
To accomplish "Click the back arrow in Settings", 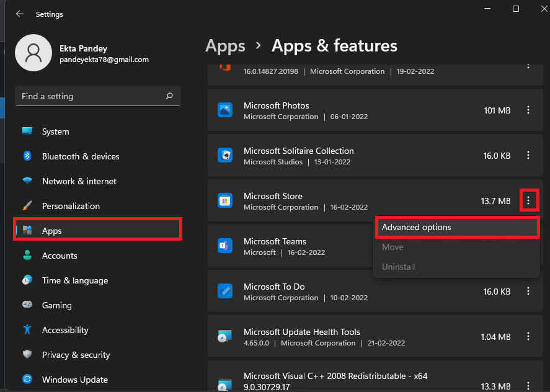I will pos(20,14).
